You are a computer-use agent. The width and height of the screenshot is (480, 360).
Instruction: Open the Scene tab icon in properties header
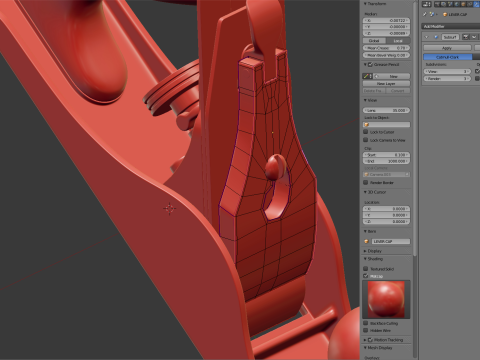[x=450, y=4]
